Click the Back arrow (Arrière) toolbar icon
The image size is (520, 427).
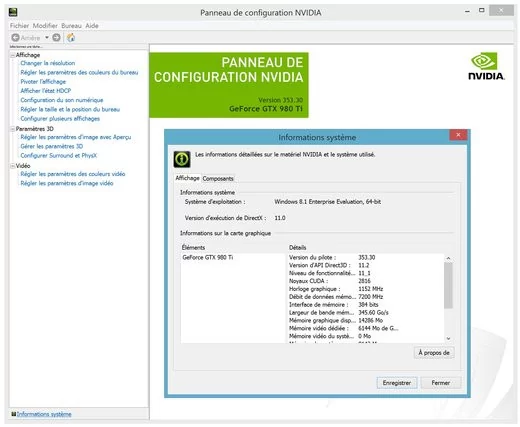15,38
